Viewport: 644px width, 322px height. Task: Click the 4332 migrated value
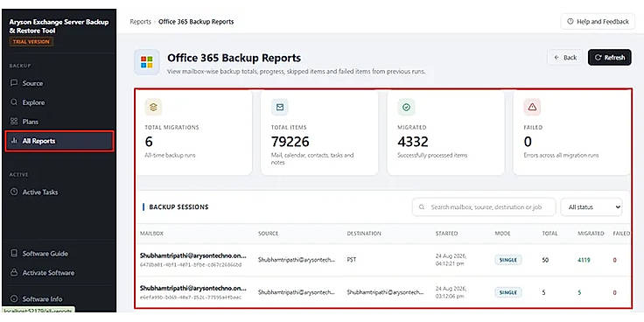point(413,142)
